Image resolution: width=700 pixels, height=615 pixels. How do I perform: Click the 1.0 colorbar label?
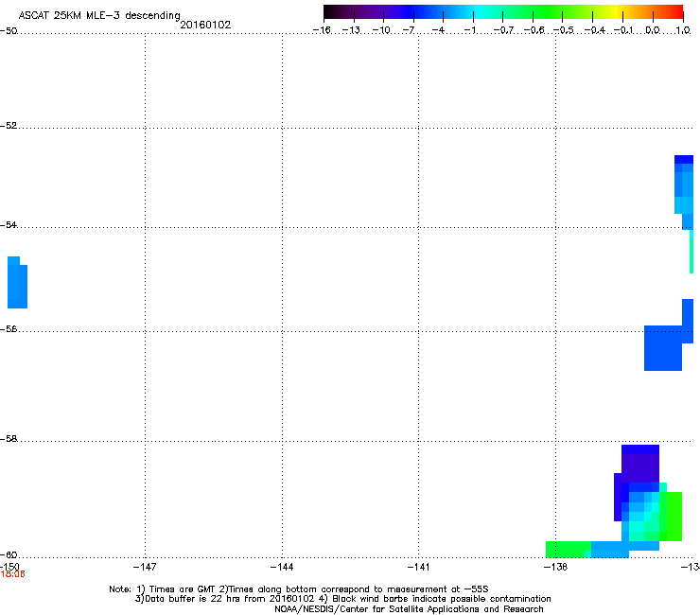click(683, 30)
